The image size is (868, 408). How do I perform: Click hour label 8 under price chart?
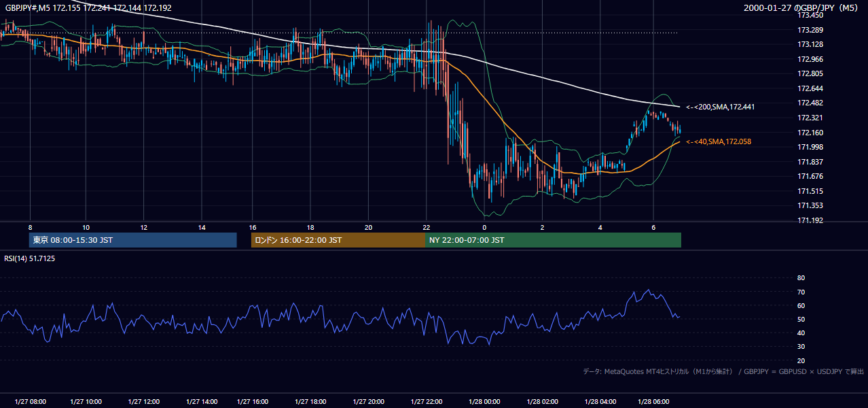coord(30,227)
